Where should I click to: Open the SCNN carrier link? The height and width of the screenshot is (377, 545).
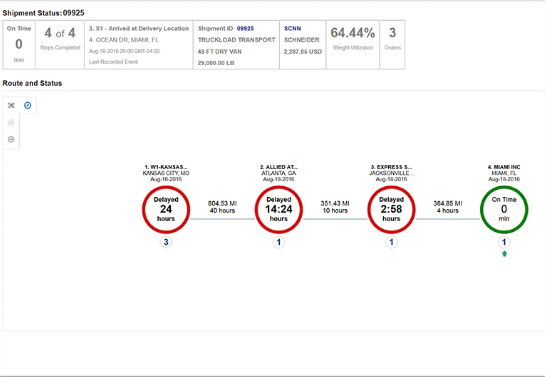(292, 28)
